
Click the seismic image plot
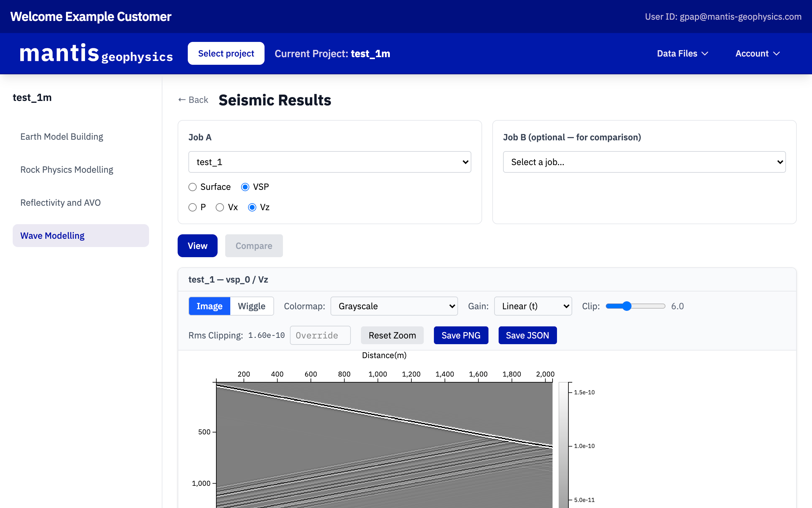point(384,445)
